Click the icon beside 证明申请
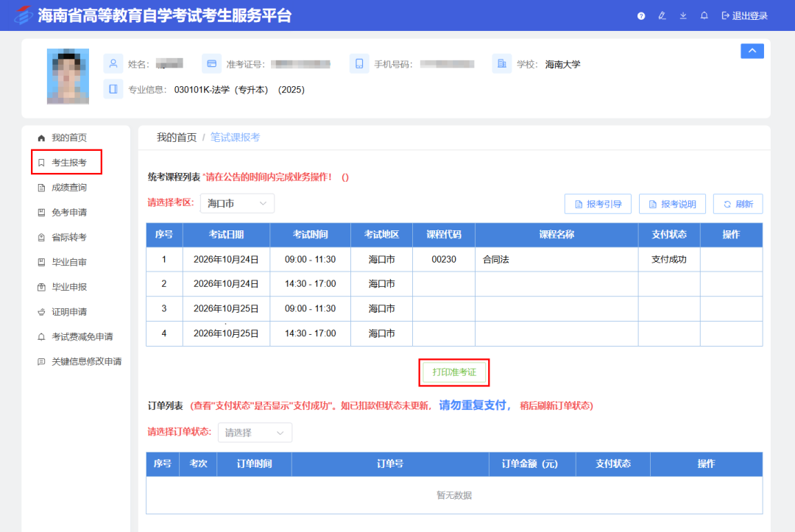Image resolution: width=795 pixels, height=532 pixels. pos(41,311)
